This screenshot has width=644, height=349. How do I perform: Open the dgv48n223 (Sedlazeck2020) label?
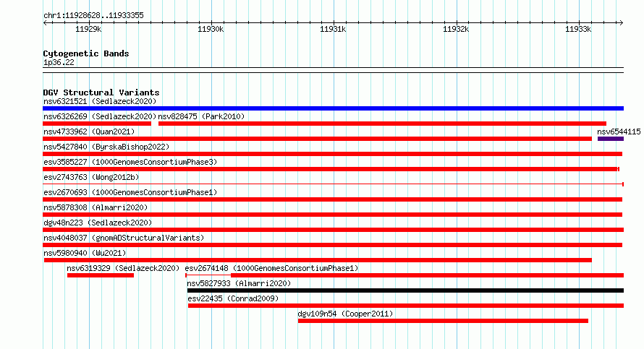(98, 223)
